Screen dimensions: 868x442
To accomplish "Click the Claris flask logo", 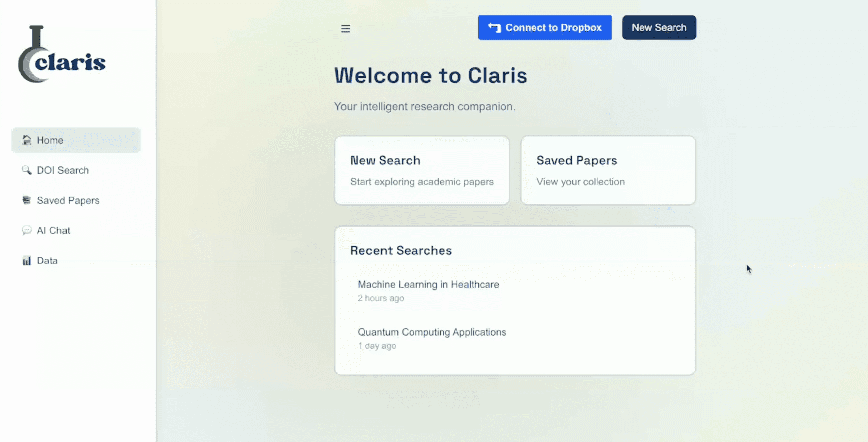I will (62, 54).
